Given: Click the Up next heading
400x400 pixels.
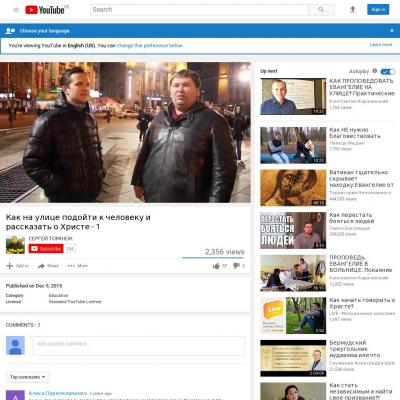Looking at the screenshot, I should [269, 71].
